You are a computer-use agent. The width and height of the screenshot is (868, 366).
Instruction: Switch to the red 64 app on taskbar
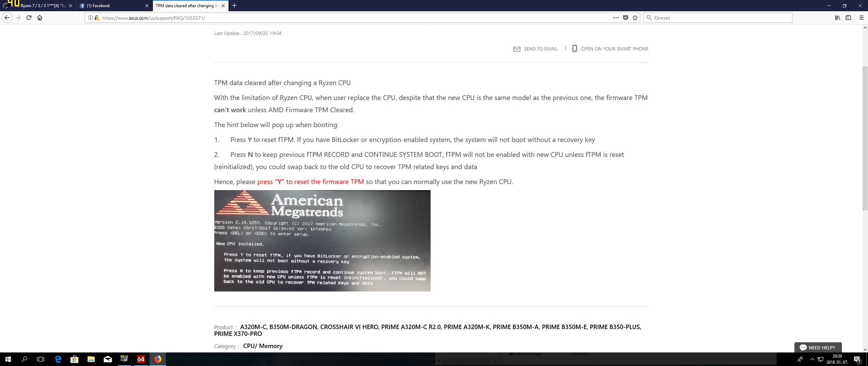click(x=141, y=359)
